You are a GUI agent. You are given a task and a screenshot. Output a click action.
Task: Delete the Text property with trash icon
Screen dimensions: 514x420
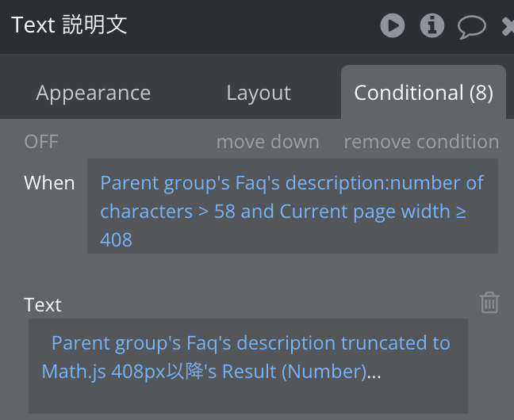489,303
